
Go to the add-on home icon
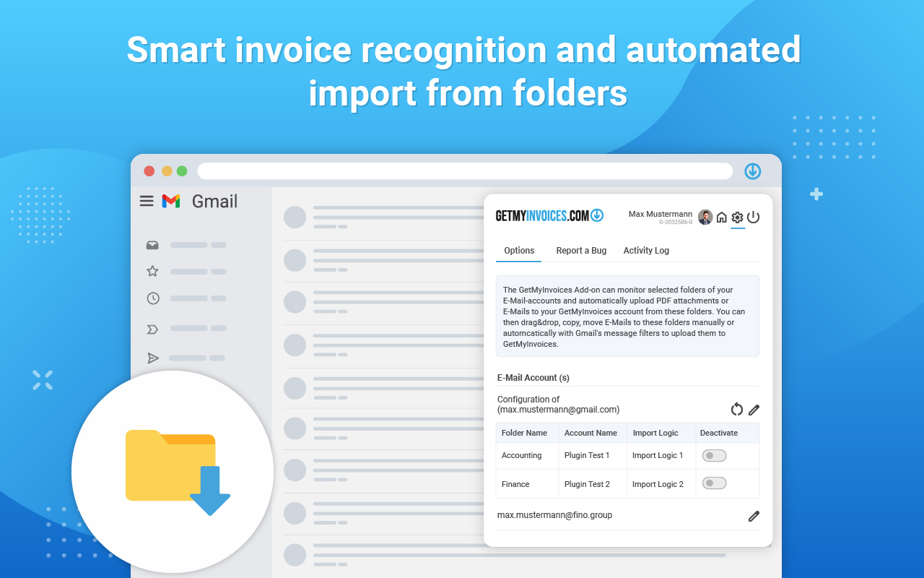[x=721, y=217]
